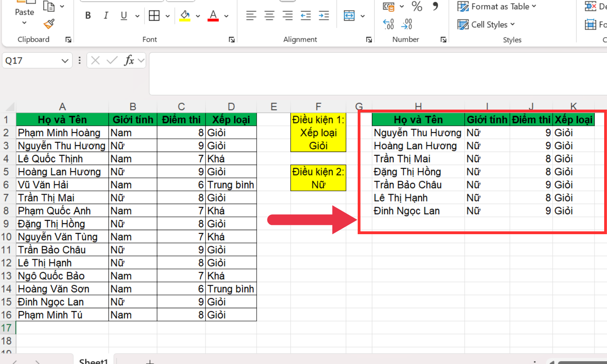Select column C header

[x=181, y=107]
